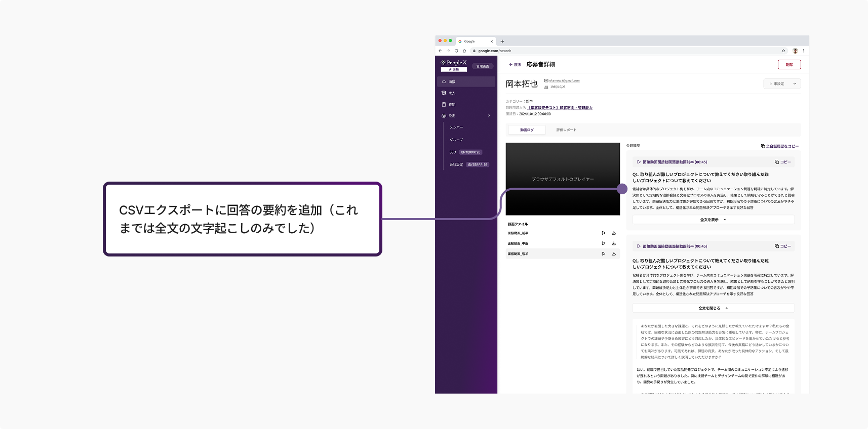Select the 面接動画_前半 recording row name
868x429 pixels.
518,233
